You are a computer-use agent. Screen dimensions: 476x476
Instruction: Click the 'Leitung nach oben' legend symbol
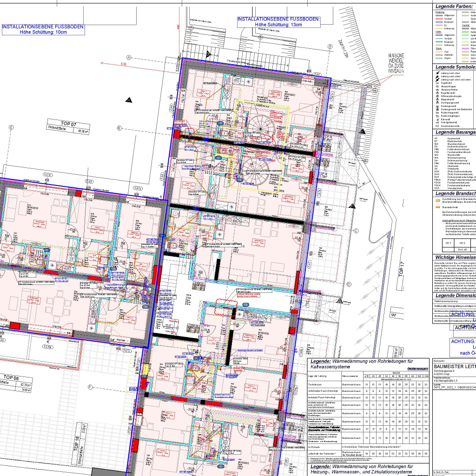click(x=437, y=73)
